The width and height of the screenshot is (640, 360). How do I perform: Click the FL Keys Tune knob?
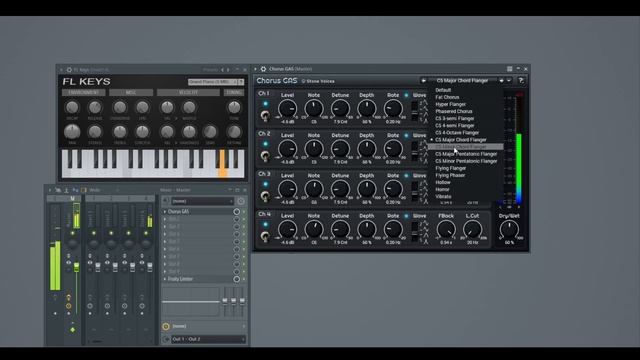point(234,107)
